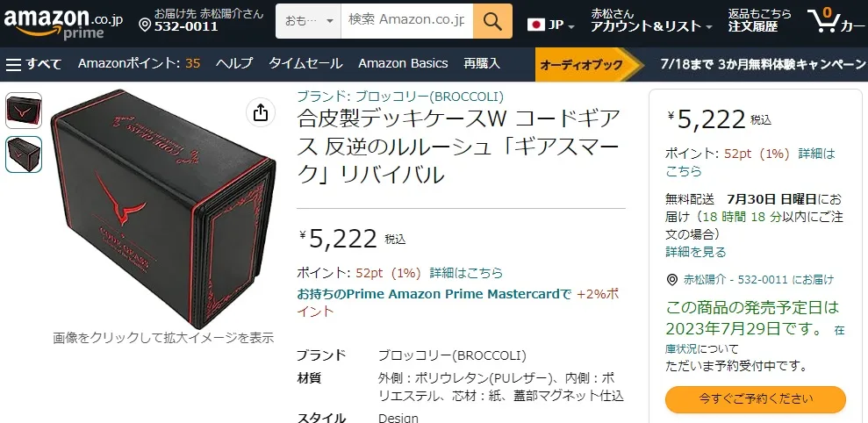This screenshot has width=868, height=423.
Task: Click the 検索 Amazon.co.jp search field
Action: (x=407, y=21)
